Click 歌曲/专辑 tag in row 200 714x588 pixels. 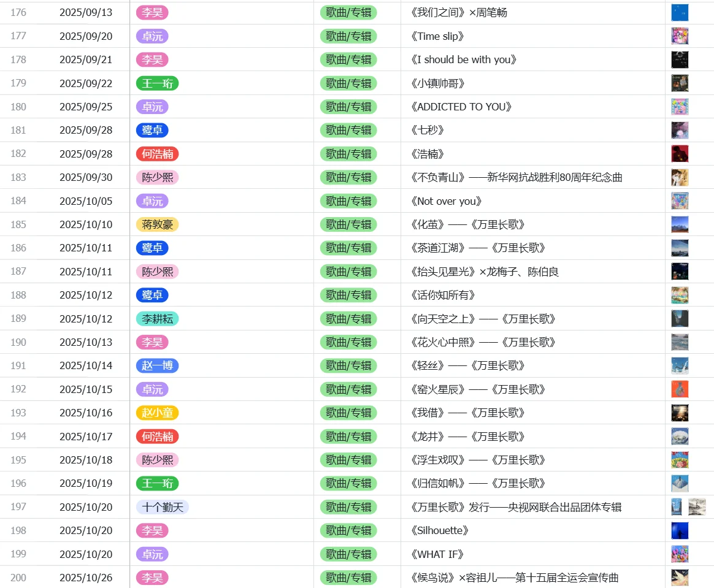point(348,578)
